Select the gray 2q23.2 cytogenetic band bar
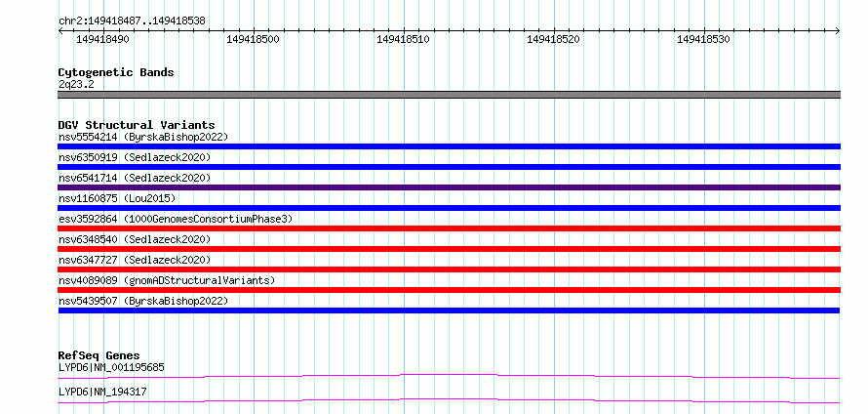The width and height of the screenshot is (868, 414). pos(449,95)
